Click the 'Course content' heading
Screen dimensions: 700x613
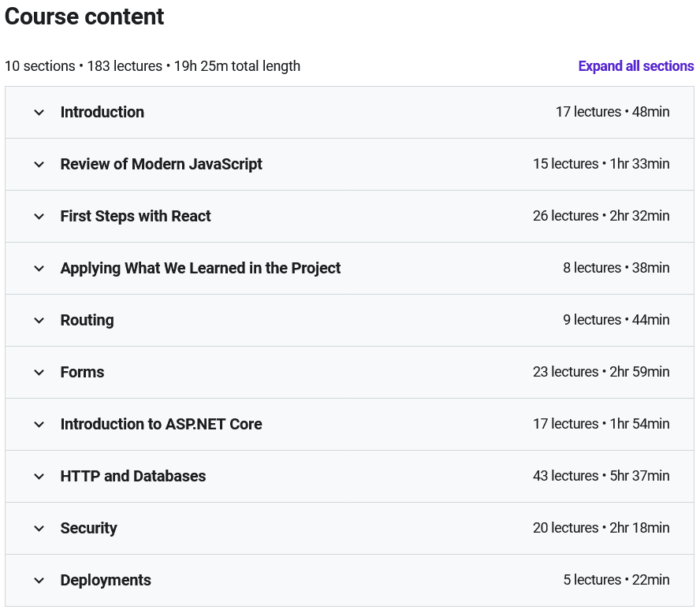pyautogui.click(x=84, y=17)
